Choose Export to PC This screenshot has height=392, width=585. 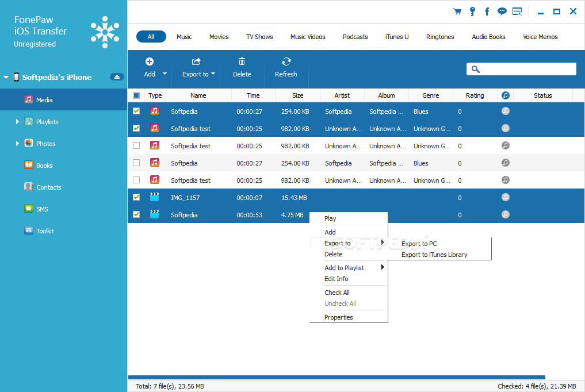tap(419, 244)
